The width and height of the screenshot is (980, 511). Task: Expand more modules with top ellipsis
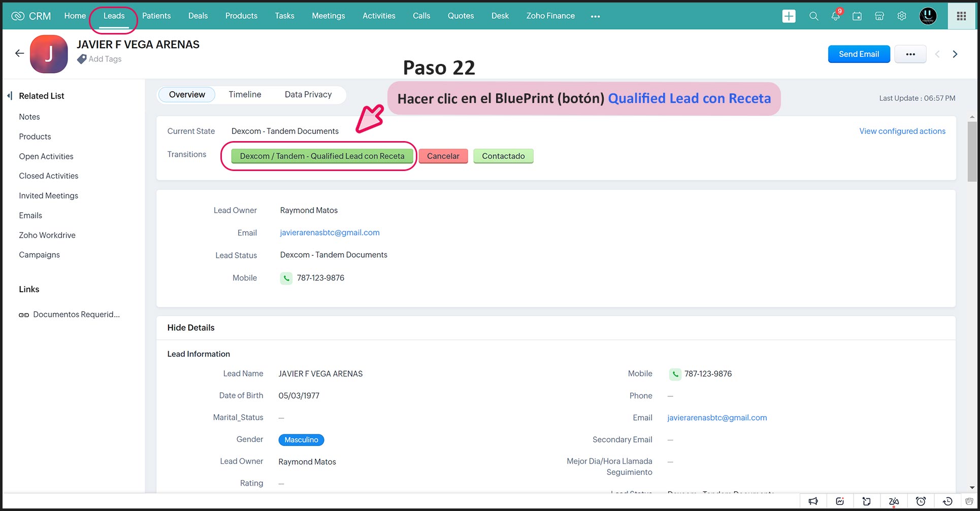(595, 16)
